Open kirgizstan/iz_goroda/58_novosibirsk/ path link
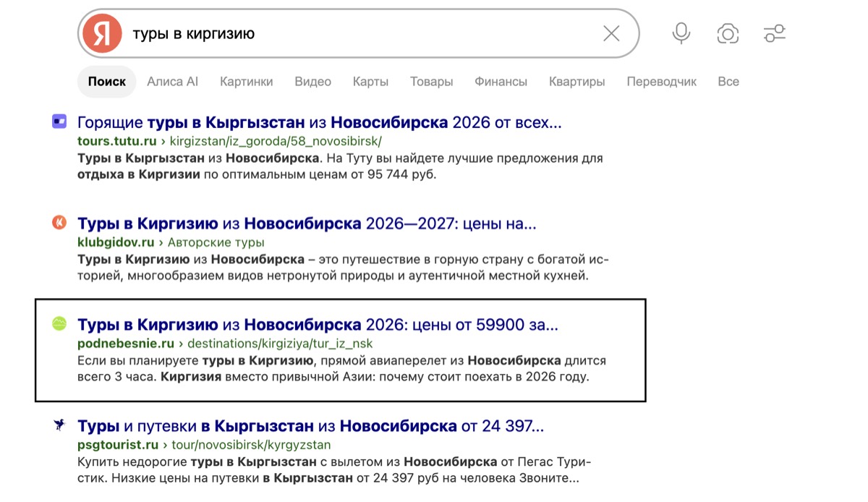The height and width of the screenshot is (502, 868). 276,141
